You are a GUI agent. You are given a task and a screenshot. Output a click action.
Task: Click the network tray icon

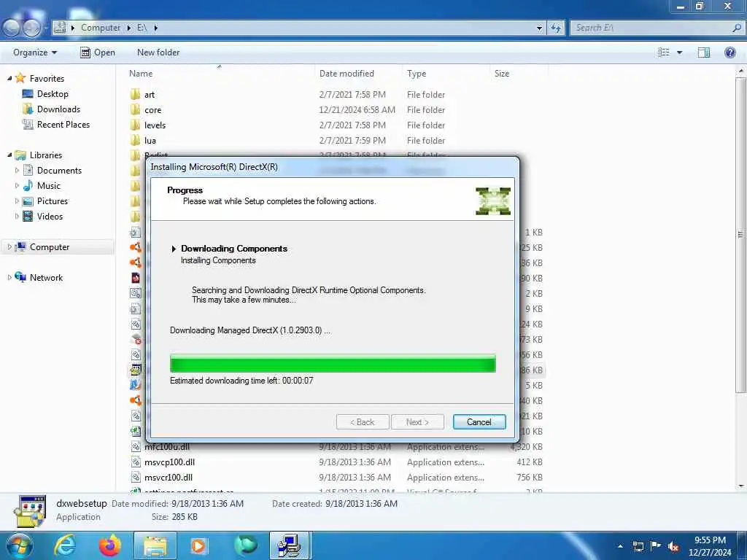[x=638, y=546]
